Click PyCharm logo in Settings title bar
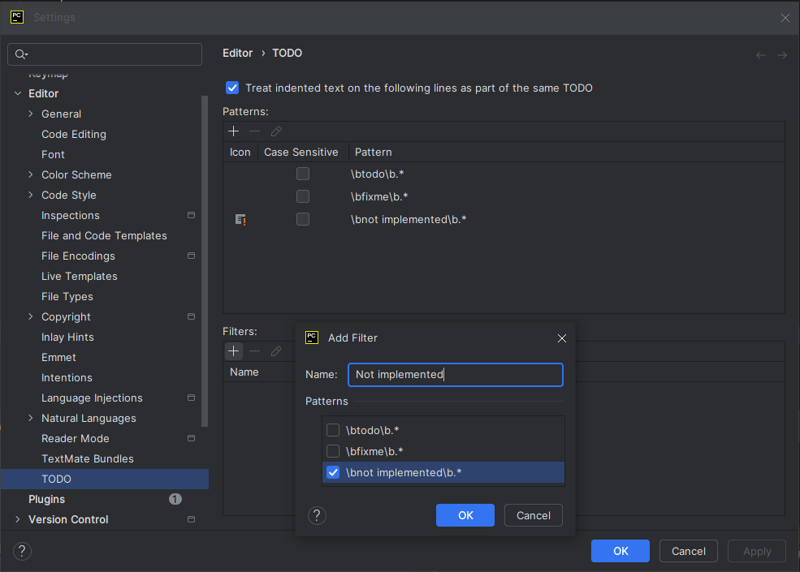This screenshot has width=800, height=572. click(17, 17)
